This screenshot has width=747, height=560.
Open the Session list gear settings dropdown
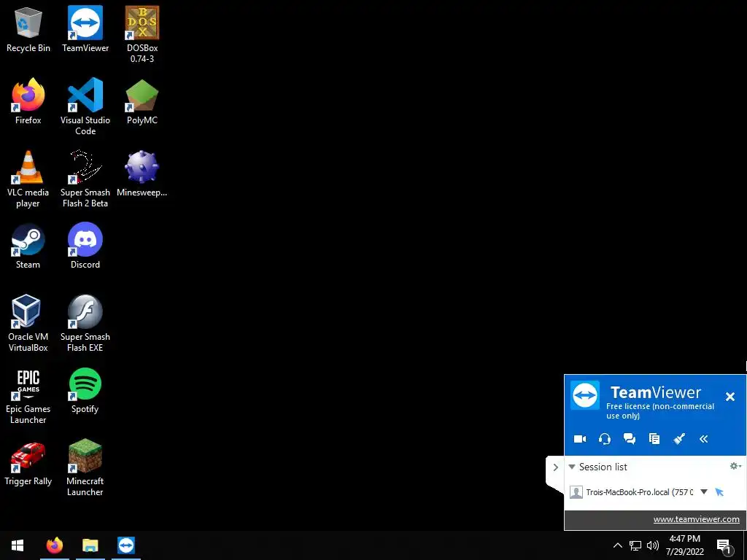[735, 466]
